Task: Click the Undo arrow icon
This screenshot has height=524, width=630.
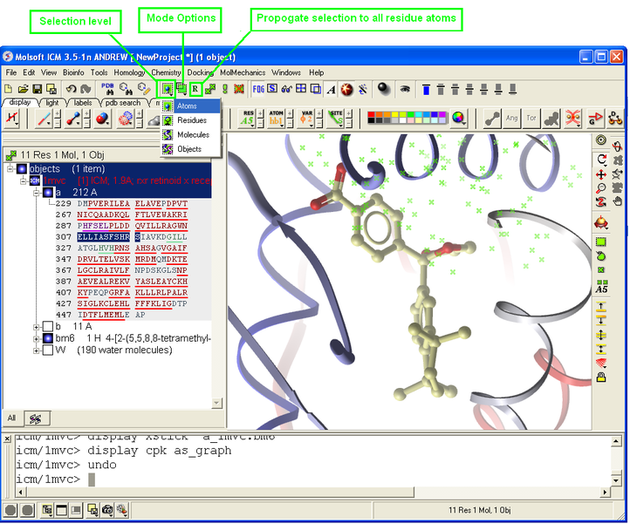Action: click(71, 89)
